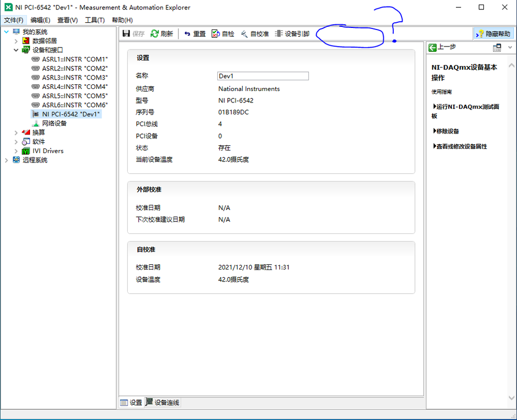This screenshot has width=517, height=420.
Task: Expand the 软件 tree node
Action: [x=16, y=142]
